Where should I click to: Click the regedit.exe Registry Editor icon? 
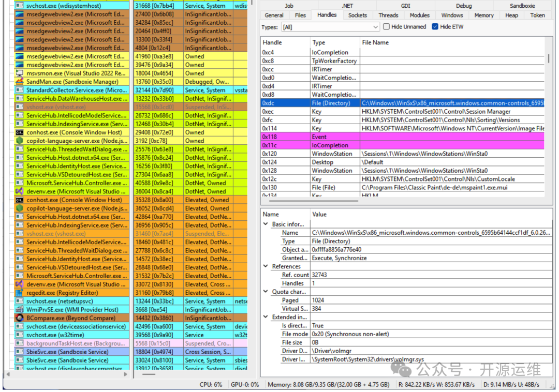coord(20,293)
